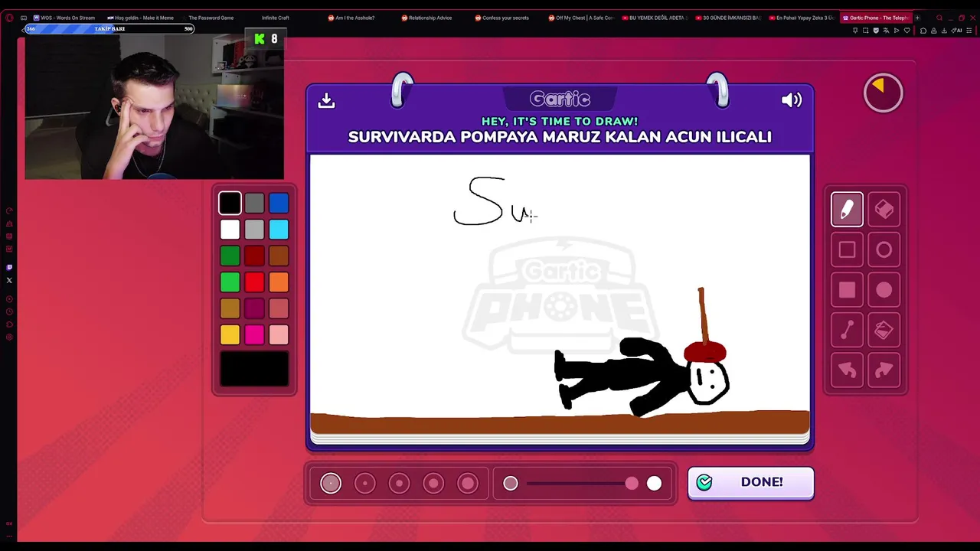
Task: Select the Eraser tool
Action: tap(884, 210)
